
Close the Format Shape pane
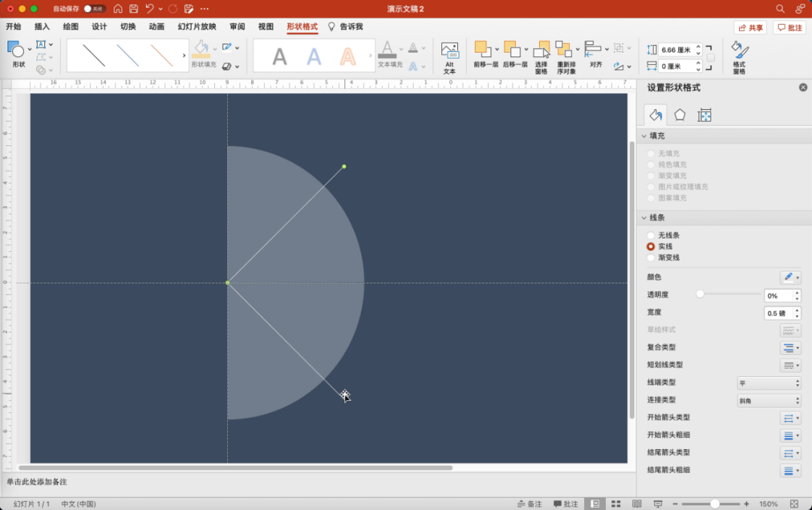(x=803, y=87)
